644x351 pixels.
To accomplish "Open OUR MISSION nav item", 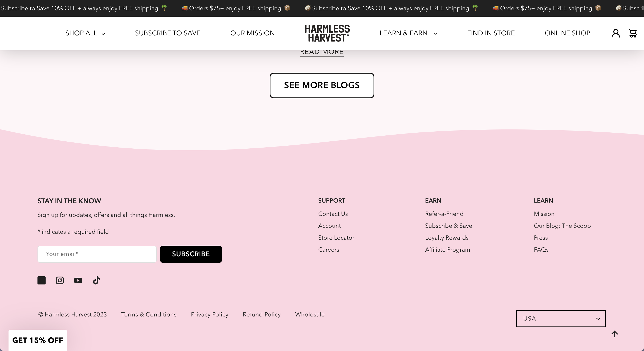I will pyautogui.click(x=253, y=33).
